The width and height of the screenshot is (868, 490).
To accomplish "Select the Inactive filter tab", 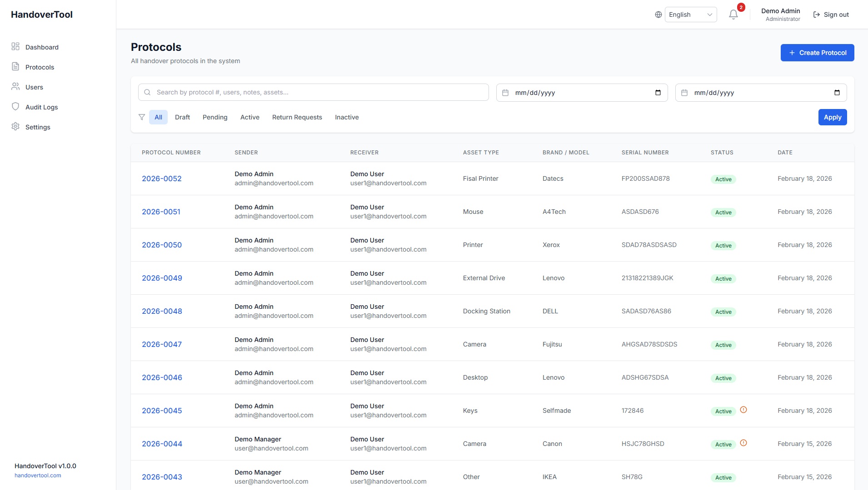I will (x=347, y=117).
